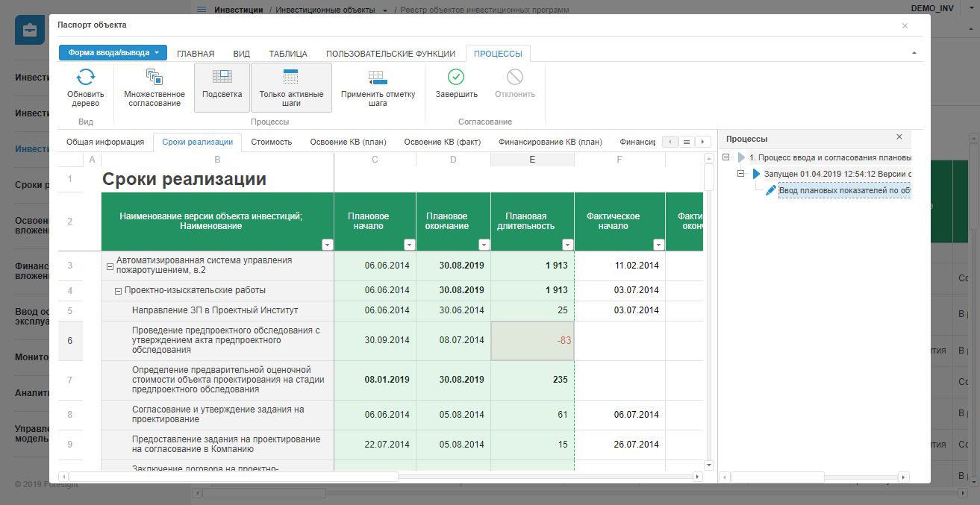Open the Стоимость sheet tab

coord(271,142)
